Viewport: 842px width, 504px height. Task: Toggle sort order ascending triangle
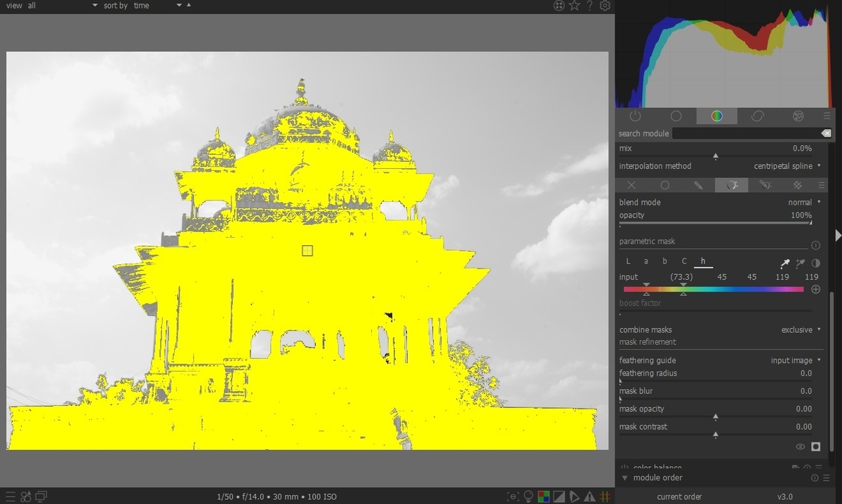tap(189, 5)
